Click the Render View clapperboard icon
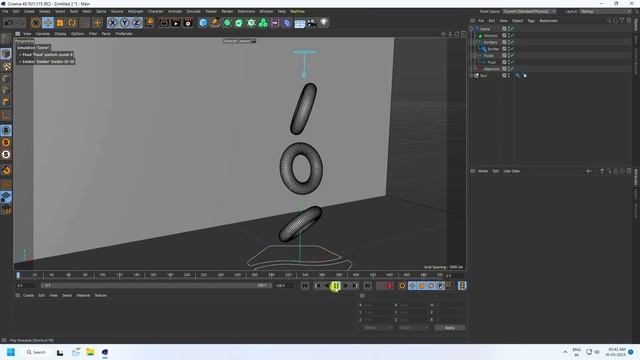Image resolution: width=640 pixels, height=360 pixels. 164,23
